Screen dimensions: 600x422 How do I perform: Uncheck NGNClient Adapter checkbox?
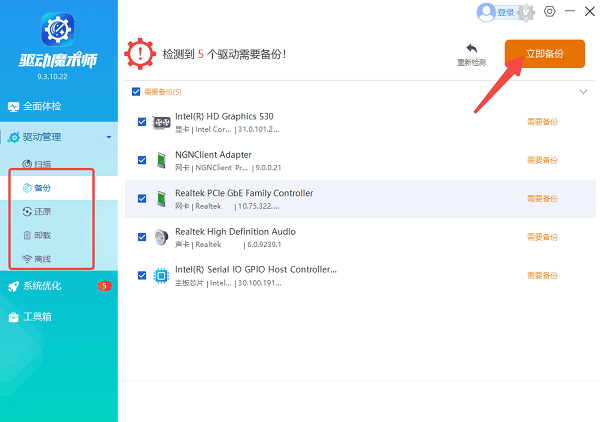(142, 160)
